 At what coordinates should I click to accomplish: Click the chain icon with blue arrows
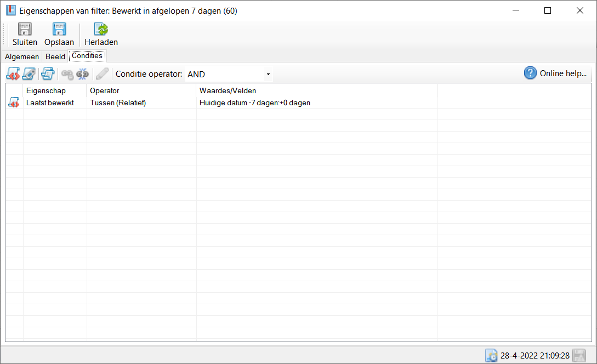click(x=82, y=73)
